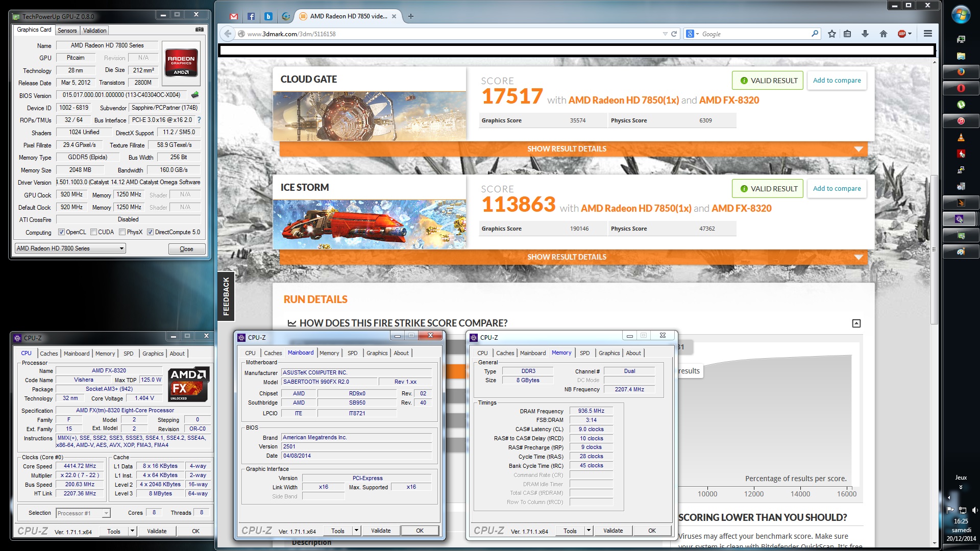Open Tools dropdown arrow in Mainboard window

click(x=356, y=531)
